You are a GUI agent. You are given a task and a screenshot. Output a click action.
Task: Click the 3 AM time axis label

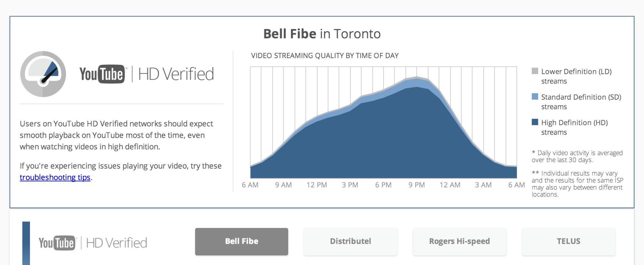coord(483,185)
